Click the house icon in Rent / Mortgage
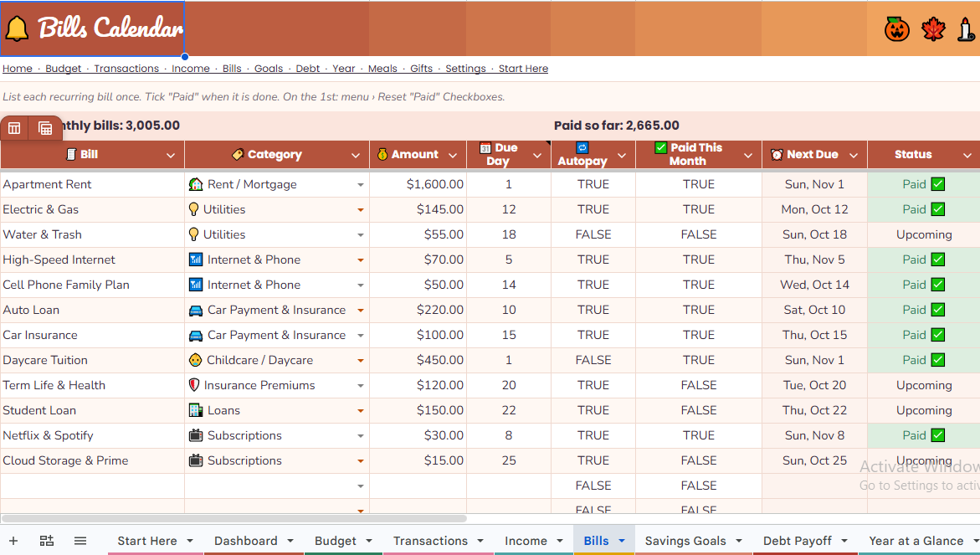This screenshot has height=555, width=980. (196, 184)
